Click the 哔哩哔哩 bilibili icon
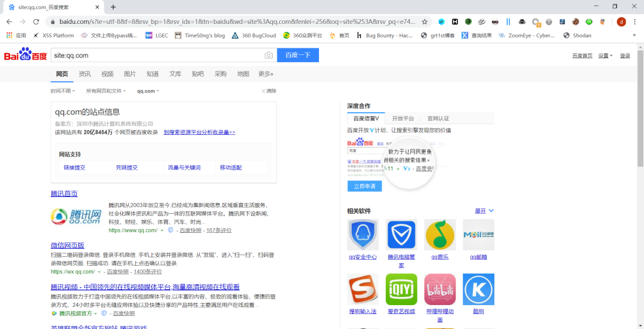This screenshot has height=329, width=644. coord(440,289)
